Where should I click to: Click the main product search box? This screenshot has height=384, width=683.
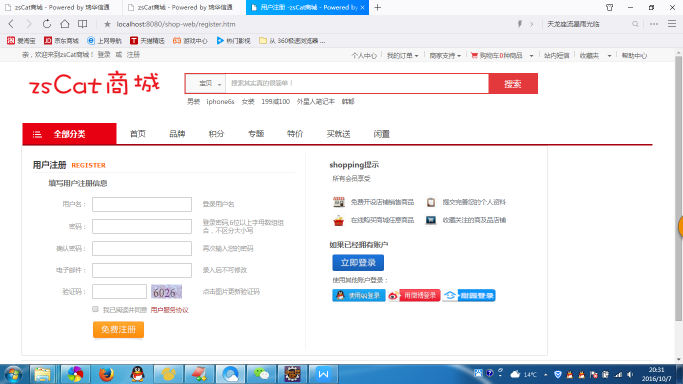pyautogui.click(x=357, y=84)
